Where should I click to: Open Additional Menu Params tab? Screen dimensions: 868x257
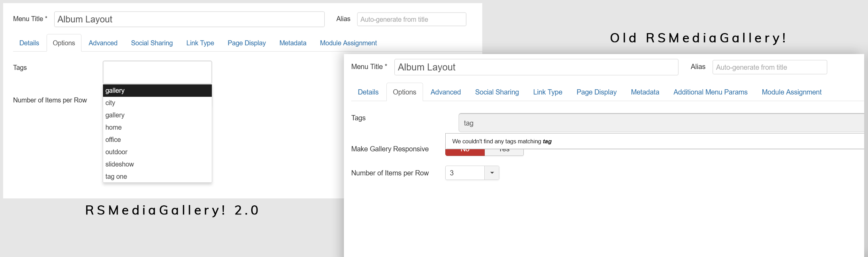710,92
